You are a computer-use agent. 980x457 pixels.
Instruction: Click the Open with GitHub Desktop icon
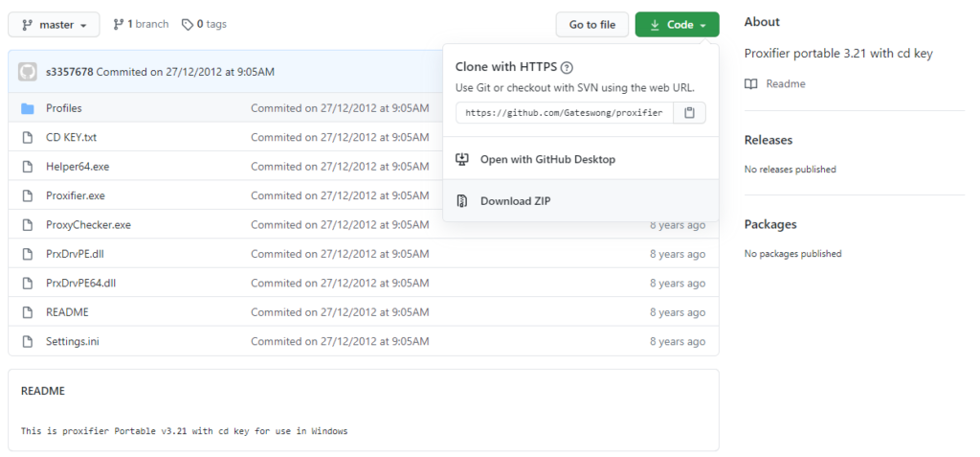462,159
